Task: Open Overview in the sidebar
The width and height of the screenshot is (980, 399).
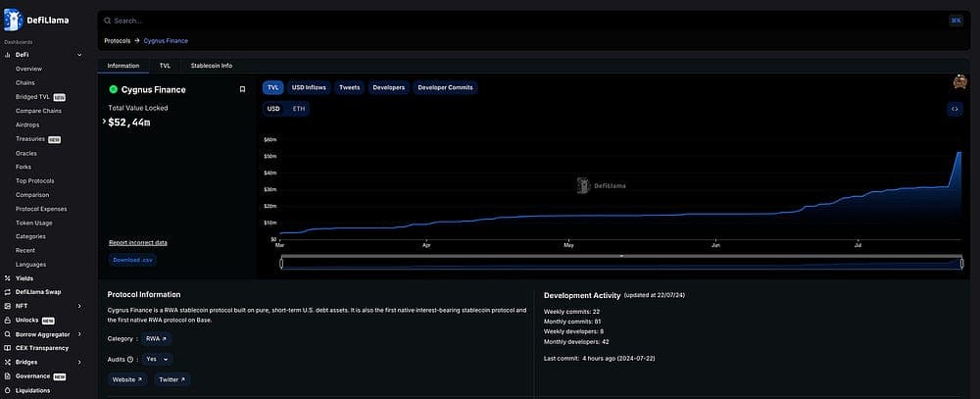Action: click(28, 69)
